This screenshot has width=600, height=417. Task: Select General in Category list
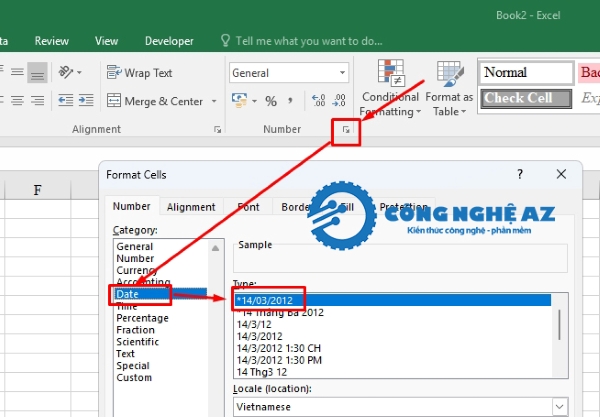click(135, 246)
